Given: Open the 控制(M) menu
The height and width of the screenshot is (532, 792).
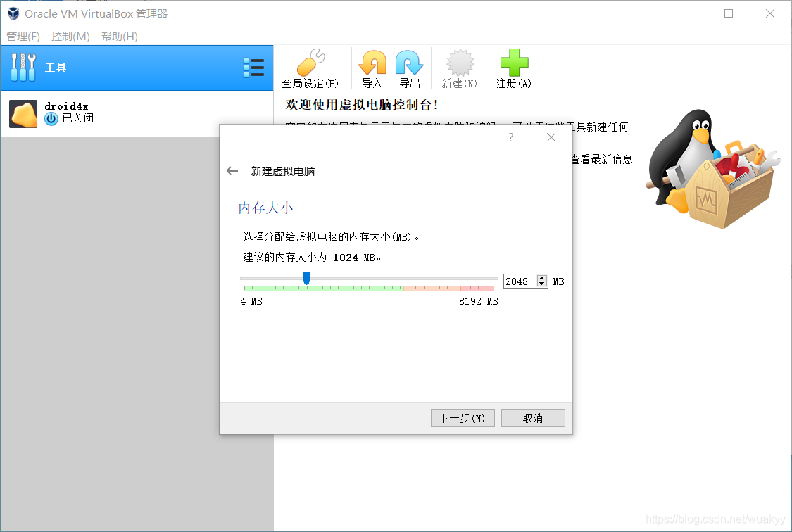Looking at the screenshot, I should pyautogui.click(x=70, y=37).
